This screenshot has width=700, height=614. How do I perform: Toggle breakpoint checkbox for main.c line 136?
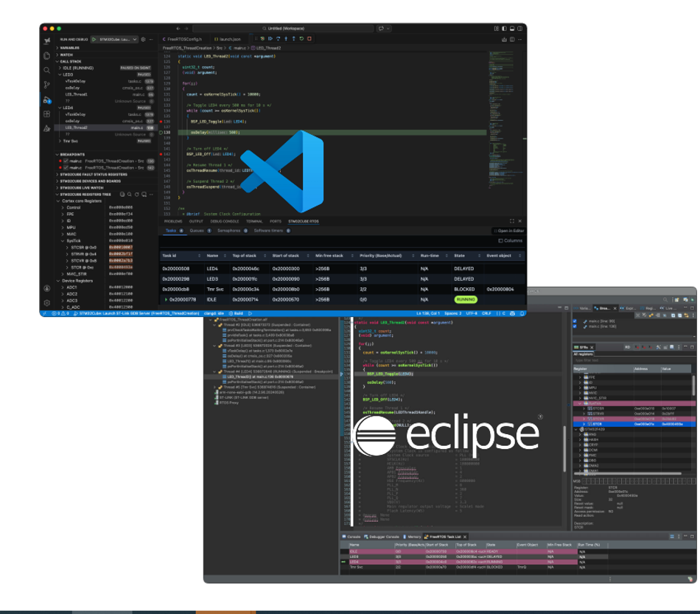pyautogui.click(x=66, y=161)
